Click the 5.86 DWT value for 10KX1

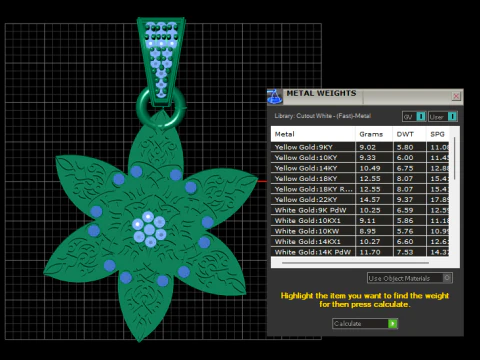click(405, 220)
